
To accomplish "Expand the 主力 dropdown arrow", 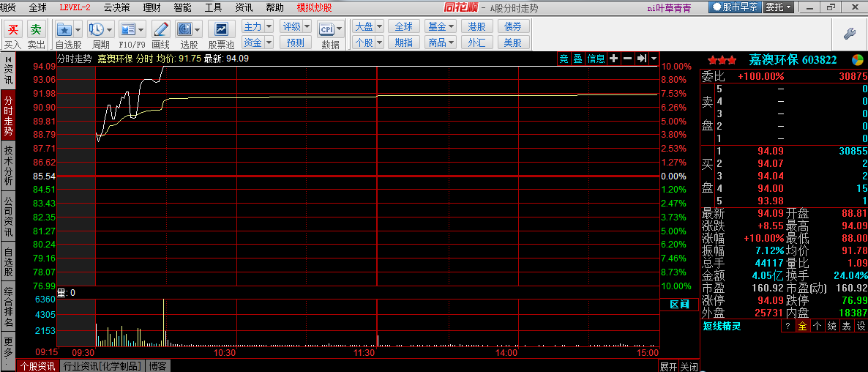I will point(268,26).
